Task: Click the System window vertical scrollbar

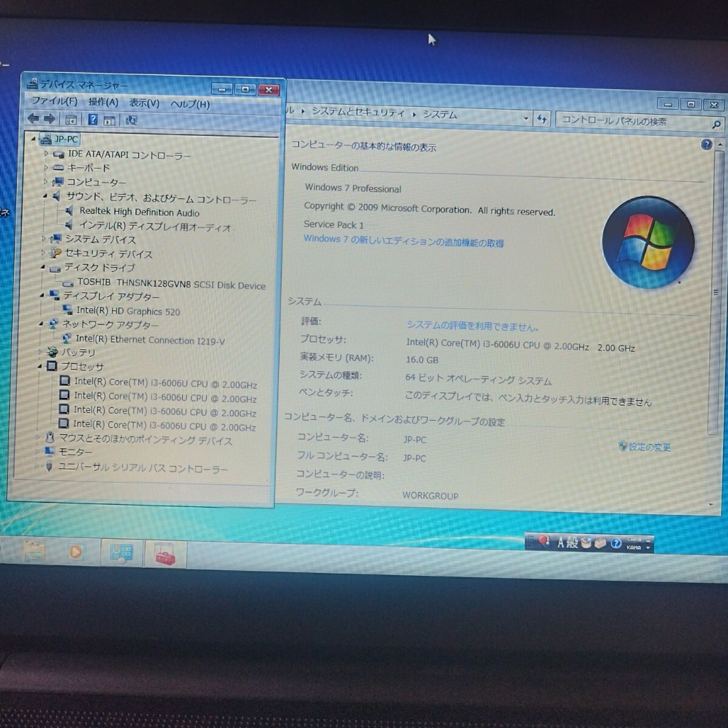Action: pyautogui.click(x=716, y=291)
